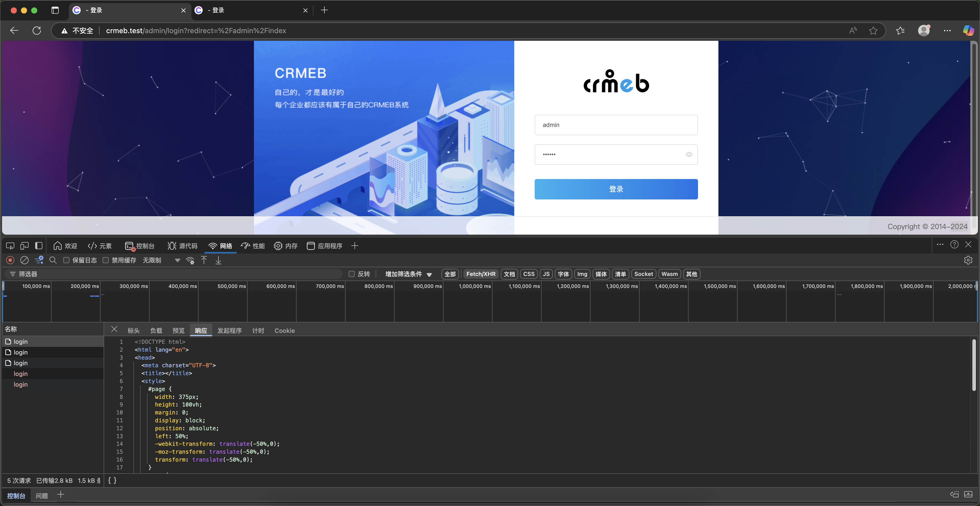Open the browser profile avatar
Viewport: 980px width, 506px height.
[924, 30]
